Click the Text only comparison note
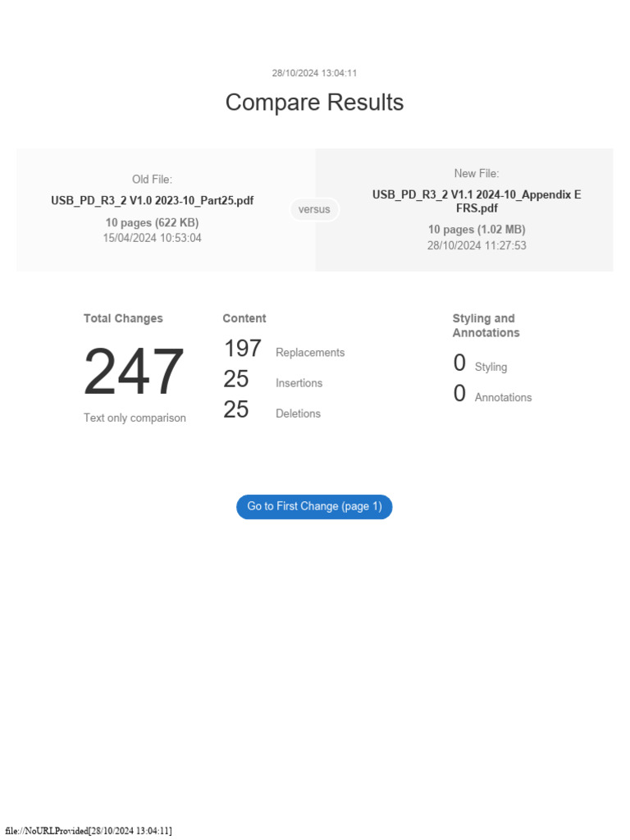This screenshot has width=630, height=840. click(135, 418)
